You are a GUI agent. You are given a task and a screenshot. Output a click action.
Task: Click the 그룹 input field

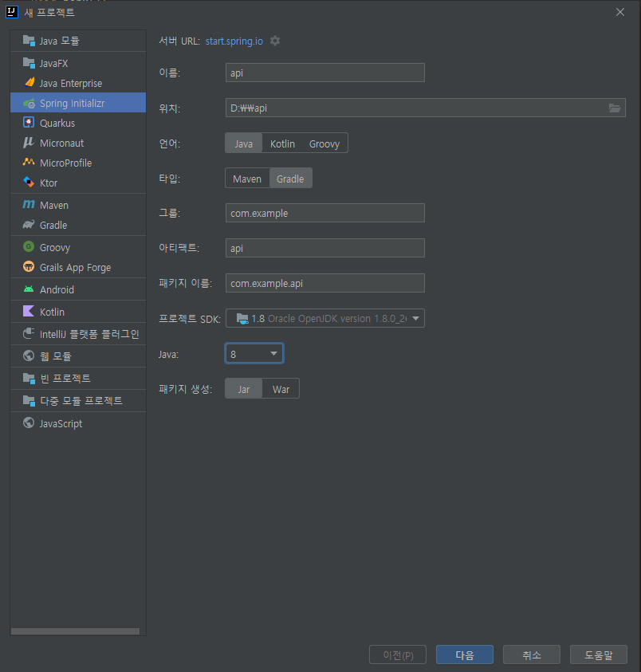[325, 213]
